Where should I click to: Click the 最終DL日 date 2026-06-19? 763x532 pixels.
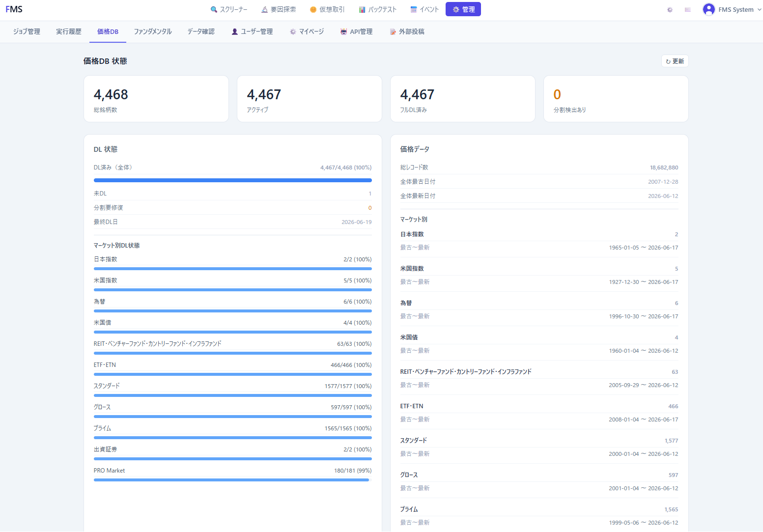click(357, 222)
